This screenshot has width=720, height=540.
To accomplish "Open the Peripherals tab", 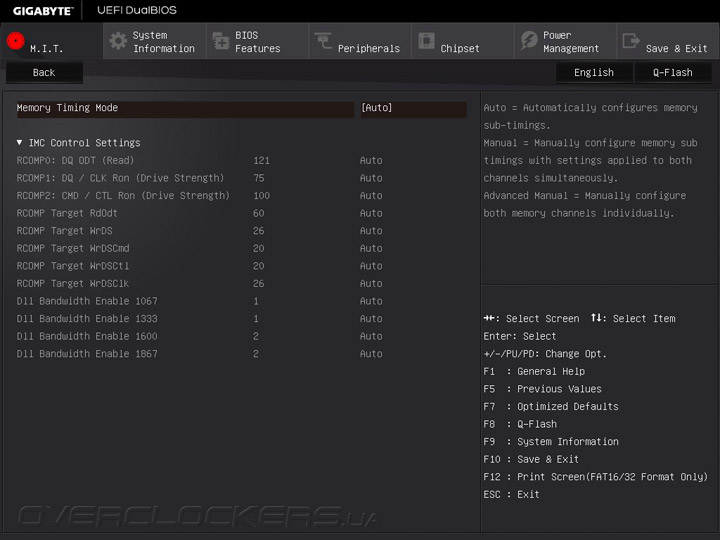I will pyautogui.click(x=360, y=41).
